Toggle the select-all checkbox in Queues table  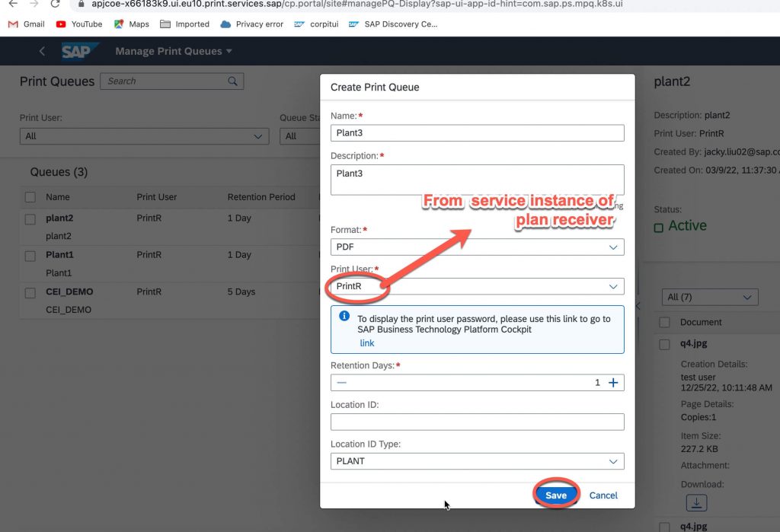click(30, 197)
